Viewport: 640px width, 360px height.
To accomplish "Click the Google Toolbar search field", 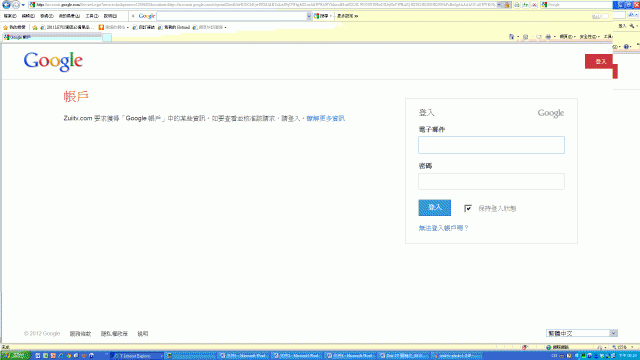I will pos(231,16).
